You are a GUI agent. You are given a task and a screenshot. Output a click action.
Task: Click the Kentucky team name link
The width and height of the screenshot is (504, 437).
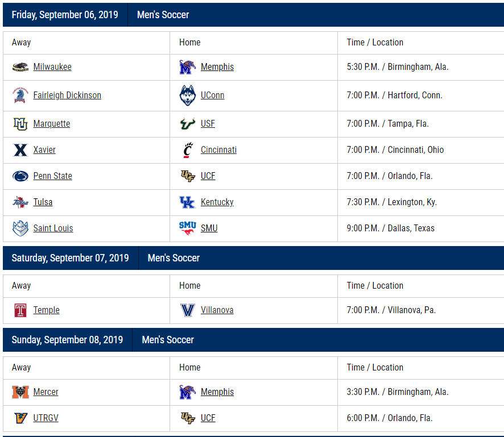(x=217, y=202)
